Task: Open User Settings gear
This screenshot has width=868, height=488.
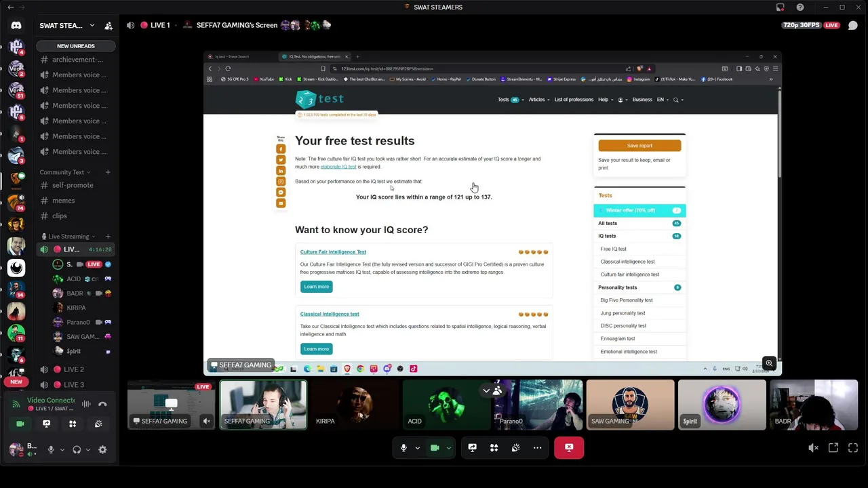Action: (102, 449)
